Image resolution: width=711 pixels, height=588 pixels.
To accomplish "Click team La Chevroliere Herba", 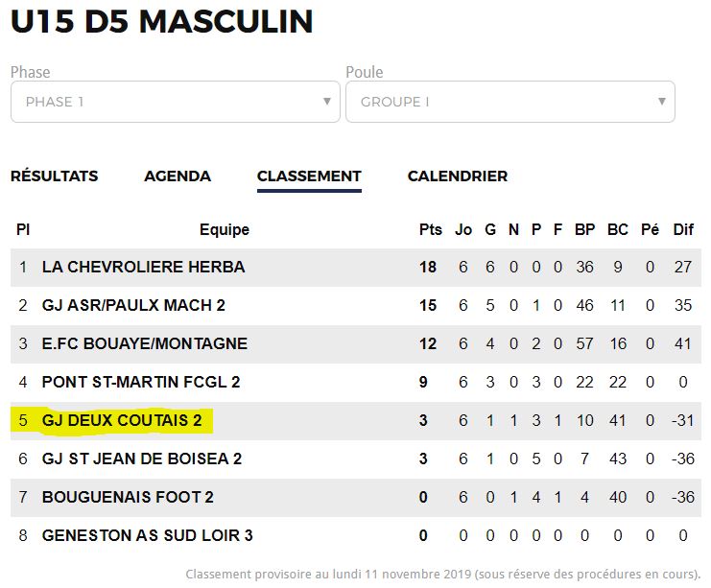I will pyautogui.click(x=143, y=267).
